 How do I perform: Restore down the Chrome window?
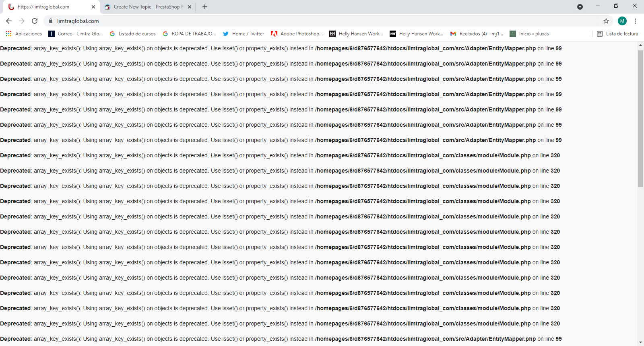(x=616, y=6)
